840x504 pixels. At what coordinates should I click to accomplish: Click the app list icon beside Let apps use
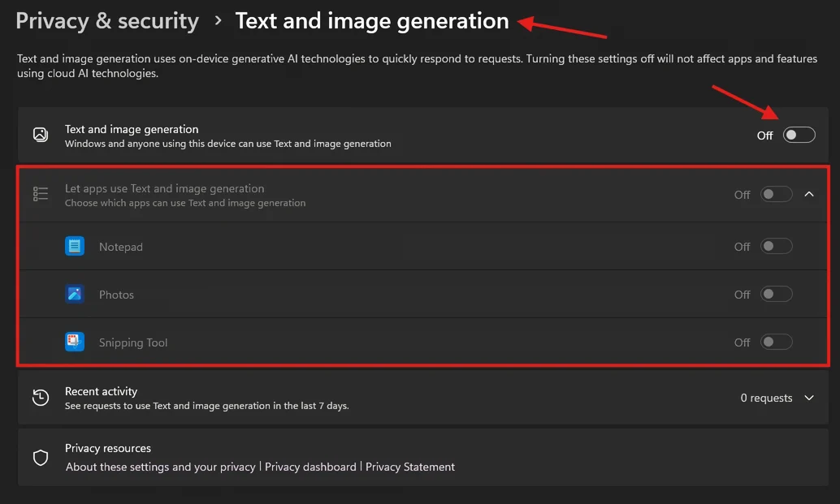point(41,194)
